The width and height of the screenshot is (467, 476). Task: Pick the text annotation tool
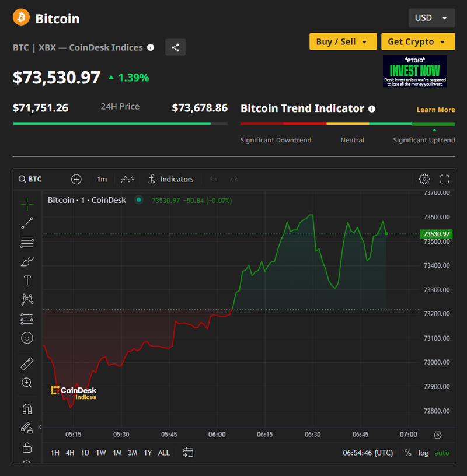coord(27,281)
